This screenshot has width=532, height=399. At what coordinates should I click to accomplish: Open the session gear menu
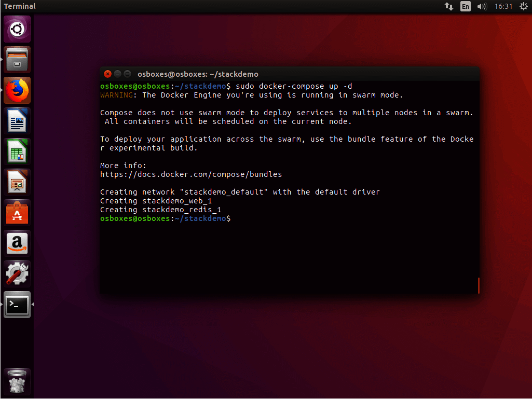[x=523, y=6]
